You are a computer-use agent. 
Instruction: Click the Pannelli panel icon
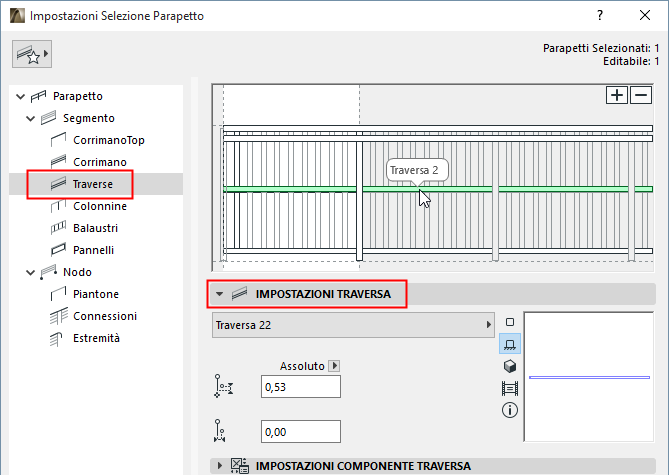click(x=58, y=250)
